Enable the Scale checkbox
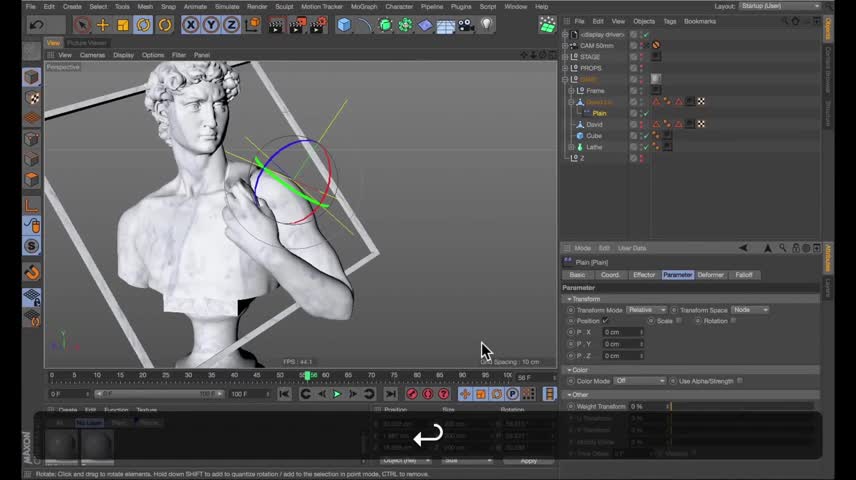This screenshot has width=856, height=480. [679, 321]
